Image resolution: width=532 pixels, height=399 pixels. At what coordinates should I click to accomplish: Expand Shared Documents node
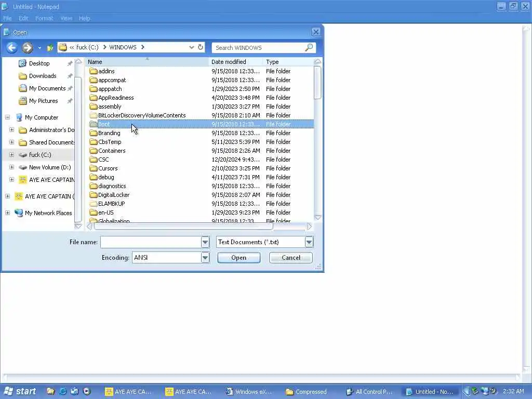click(11, 142)
